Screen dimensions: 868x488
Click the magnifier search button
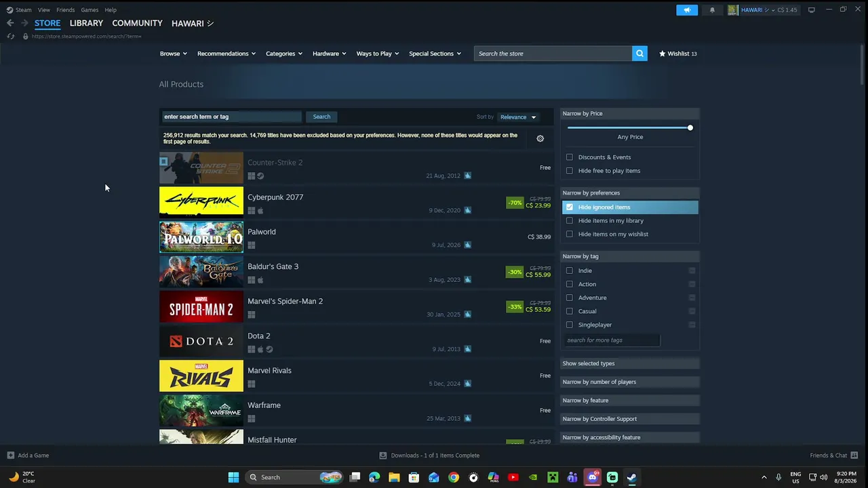click(x=639, y=54)
